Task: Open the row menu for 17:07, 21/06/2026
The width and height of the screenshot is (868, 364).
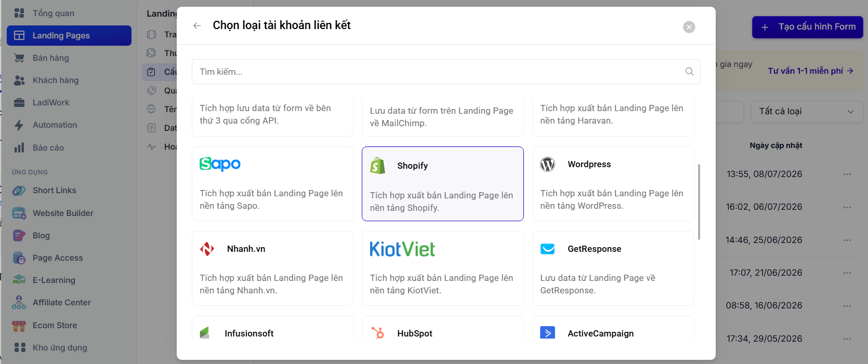Action: click(x=847, y=273)
